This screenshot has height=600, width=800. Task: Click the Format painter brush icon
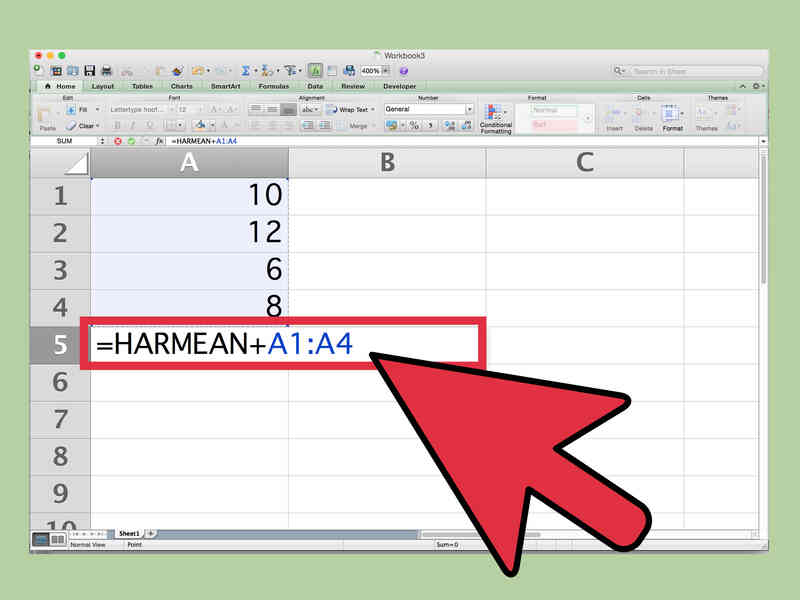(177, 71)
